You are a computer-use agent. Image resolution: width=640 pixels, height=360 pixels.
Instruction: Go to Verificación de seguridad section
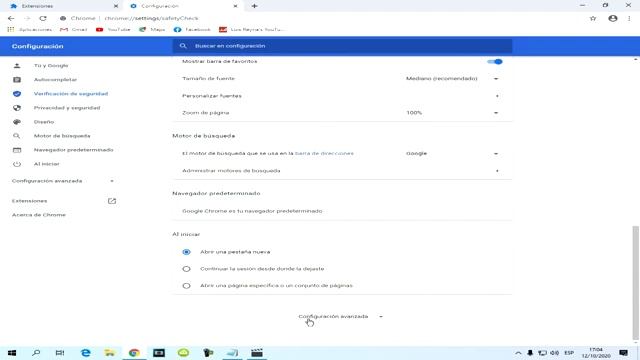pos(71,93)
